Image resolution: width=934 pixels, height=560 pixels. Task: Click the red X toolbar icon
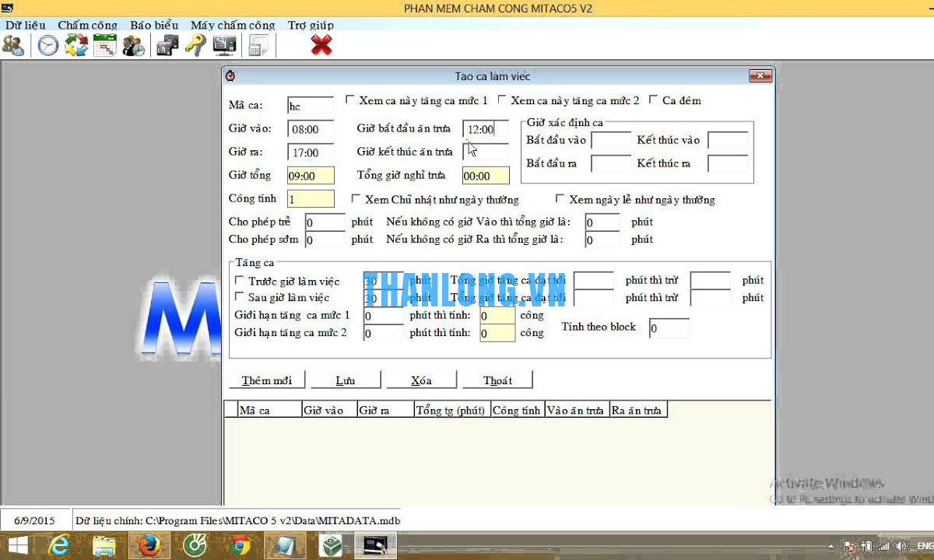[321, 46]
